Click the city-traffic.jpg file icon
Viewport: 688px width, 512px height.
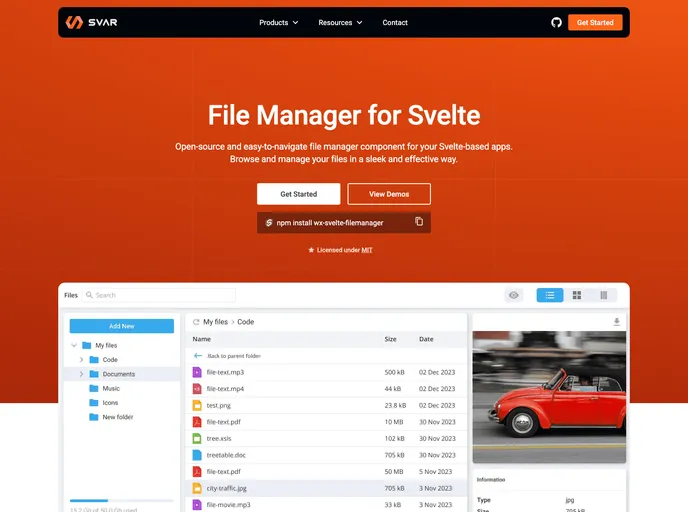point(197,488)
